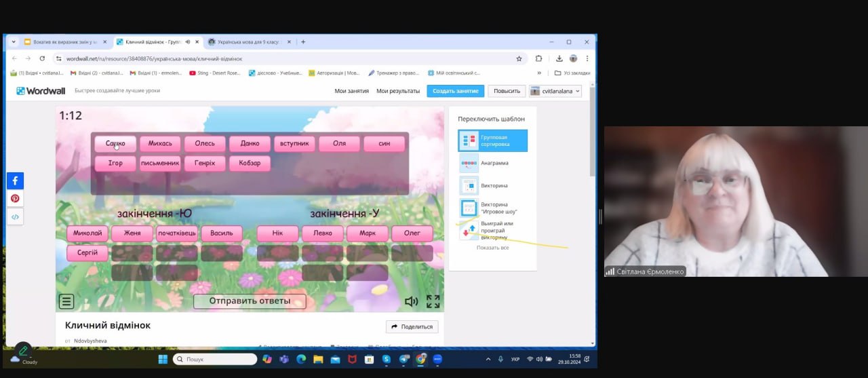
Task: Go back in browser history
Action: (15, 58)
